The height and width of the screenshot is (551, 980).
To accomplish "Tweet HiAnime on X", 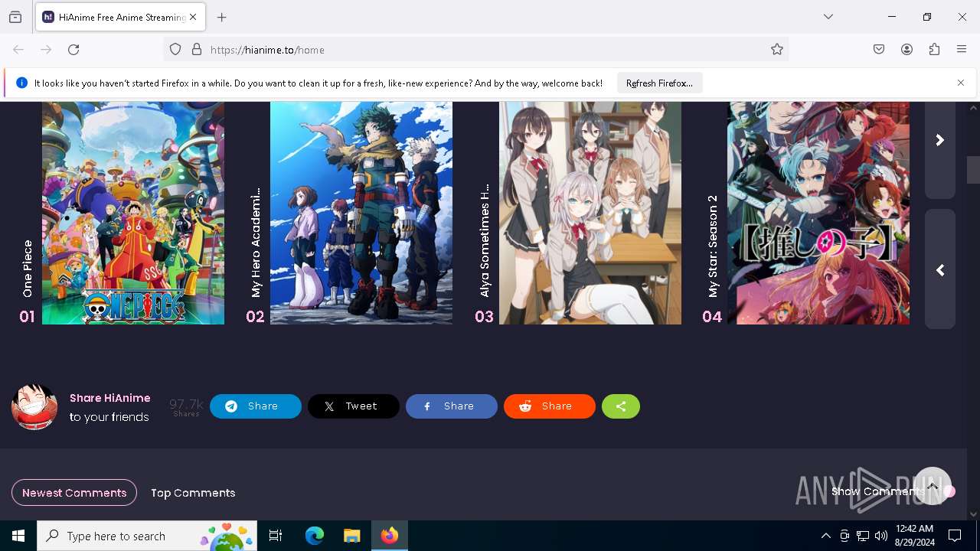I will coord(354,406).
